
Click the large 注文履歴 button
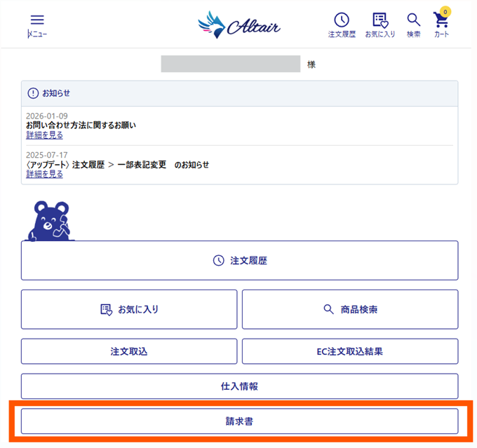239,260
